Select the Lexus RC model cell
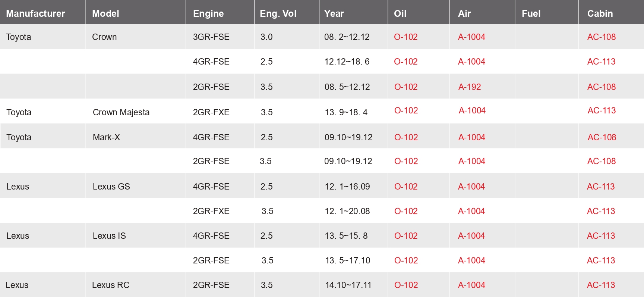644x297 pixels. click(x=111, y=285)
